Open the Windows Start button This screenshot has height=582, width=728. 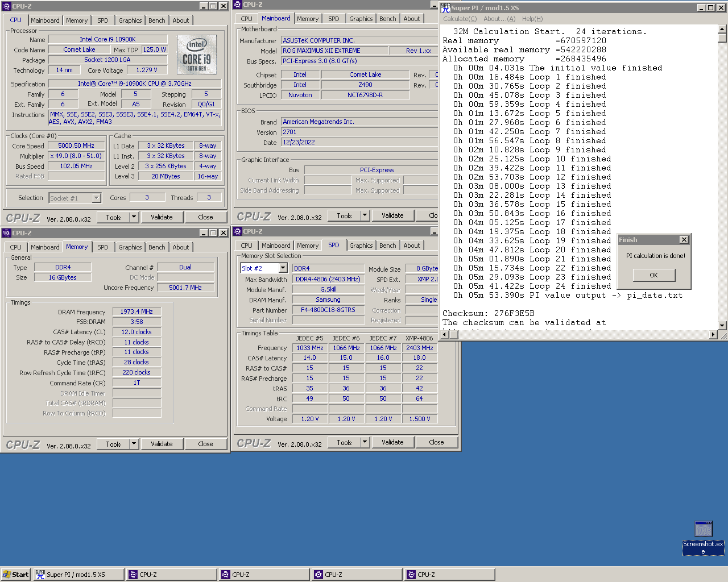(x=15, y=575)
